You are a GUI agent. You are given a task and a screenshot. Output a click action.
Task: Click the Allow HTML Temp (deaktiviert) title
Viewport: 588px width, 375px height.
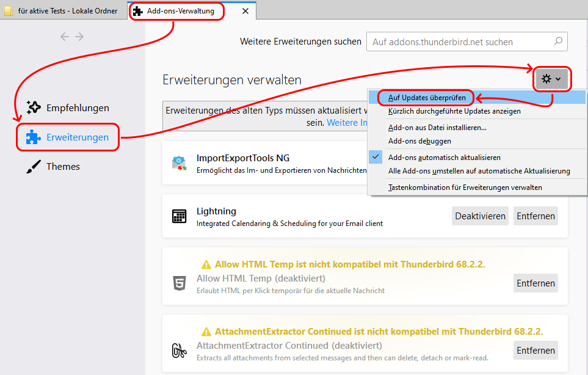click(261, 279)
